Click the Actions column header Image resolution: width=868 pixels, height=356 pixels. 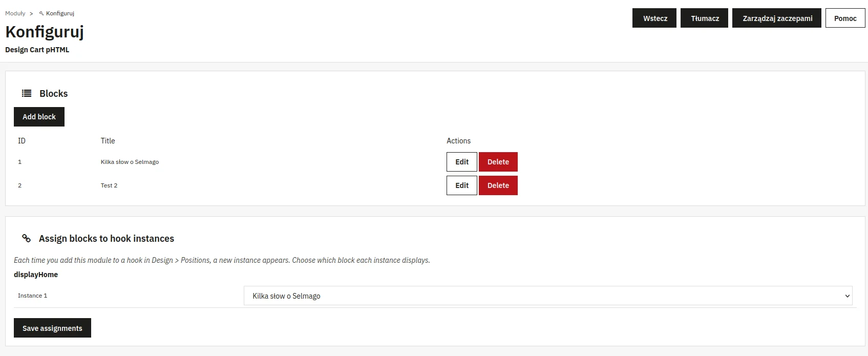point(458,141)
